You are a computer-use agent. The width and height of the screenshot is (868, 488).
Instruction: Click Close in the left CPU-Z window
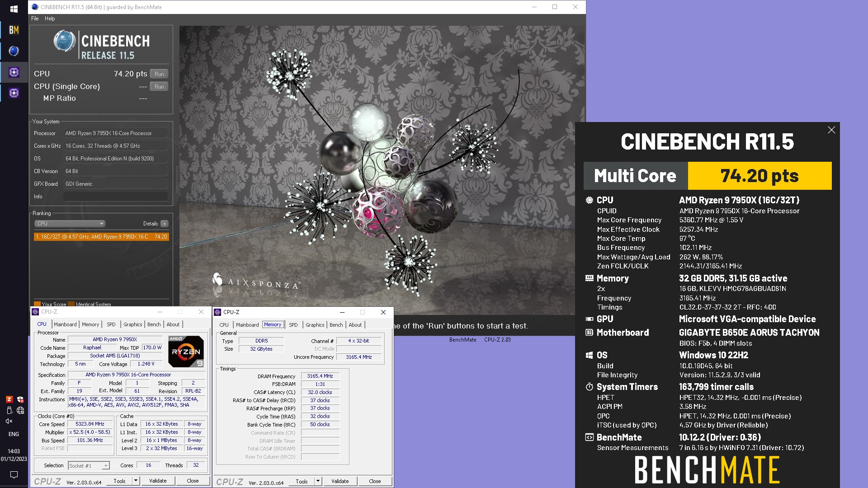pos(193,481)
